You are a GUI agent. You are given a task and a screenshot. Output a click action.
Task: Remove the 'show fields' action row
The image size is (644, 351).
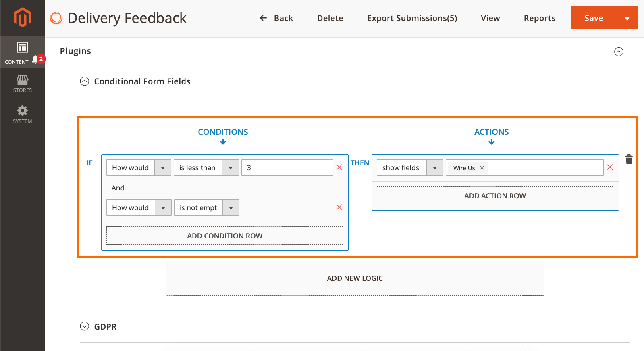click(610, 167)
